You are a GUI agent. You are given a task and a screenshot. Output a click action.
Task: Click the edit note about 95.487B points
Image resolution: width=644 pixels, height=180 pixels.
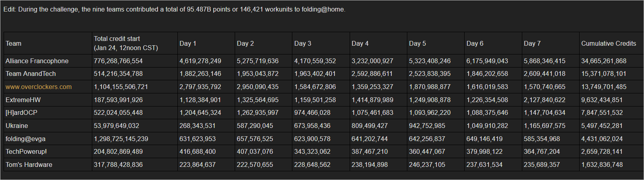(x=174, y=9)
